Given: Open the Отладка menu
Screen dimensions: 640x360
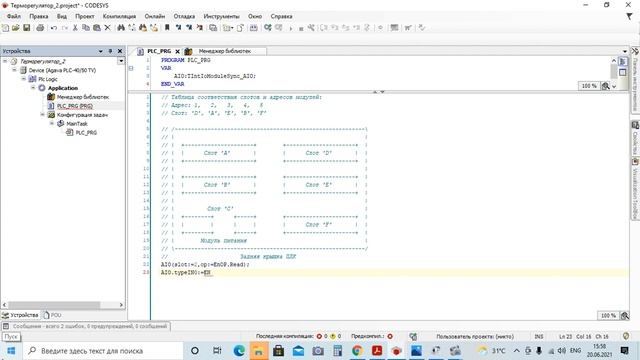Looking at the screenshot, I should pos(184,16).
